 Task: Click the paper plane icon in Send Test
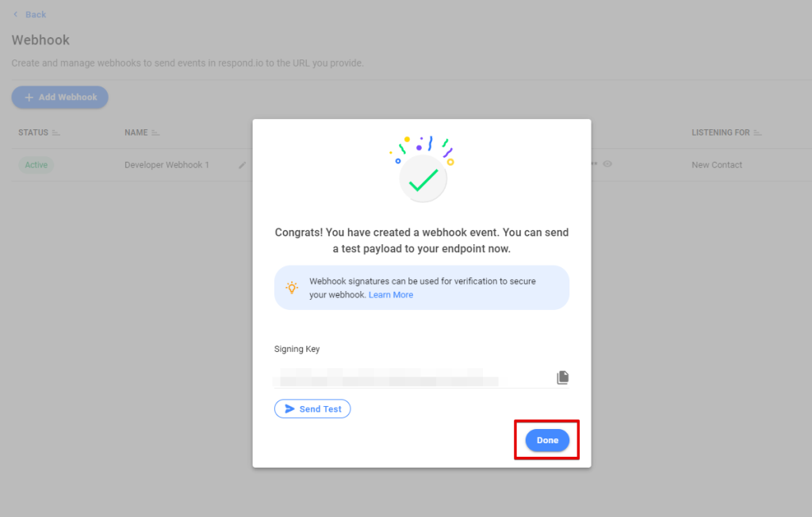point(289,409)
